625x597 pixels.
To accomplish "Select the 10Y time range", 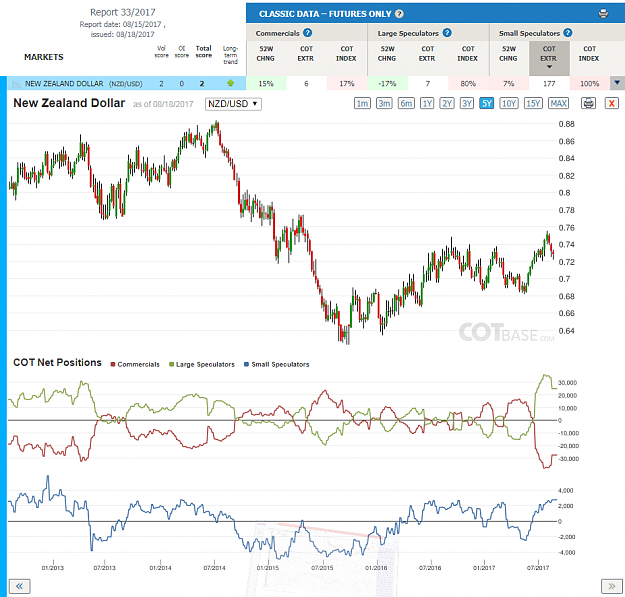I will 509,104.
